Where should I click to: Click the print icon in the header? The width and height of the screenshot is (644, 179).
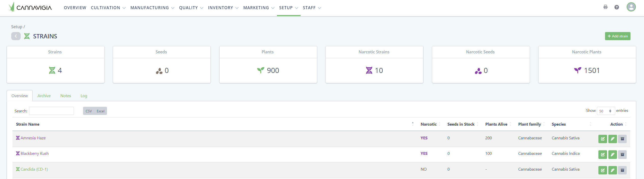[605, 7]
